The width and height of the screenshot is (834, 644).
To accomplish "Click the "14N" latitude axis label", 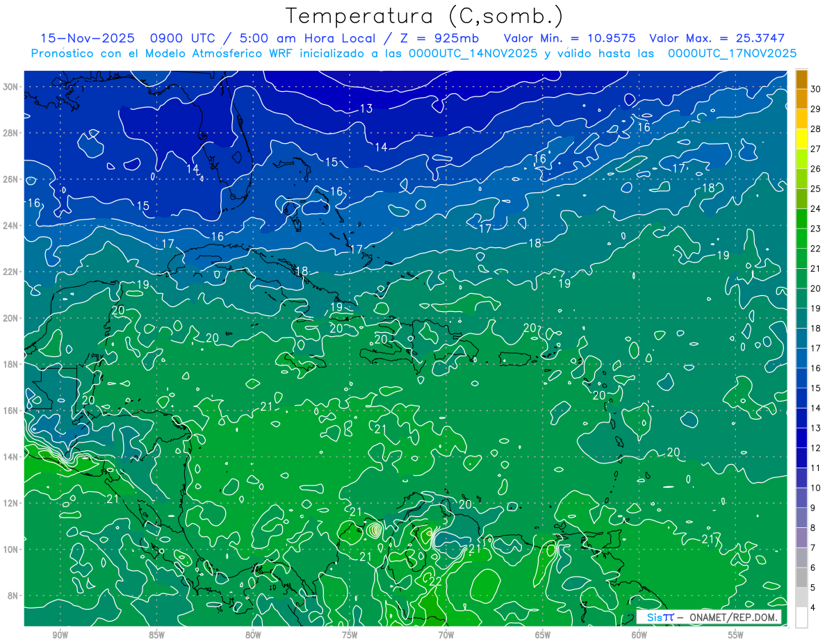I will click(x=10, y=457).
